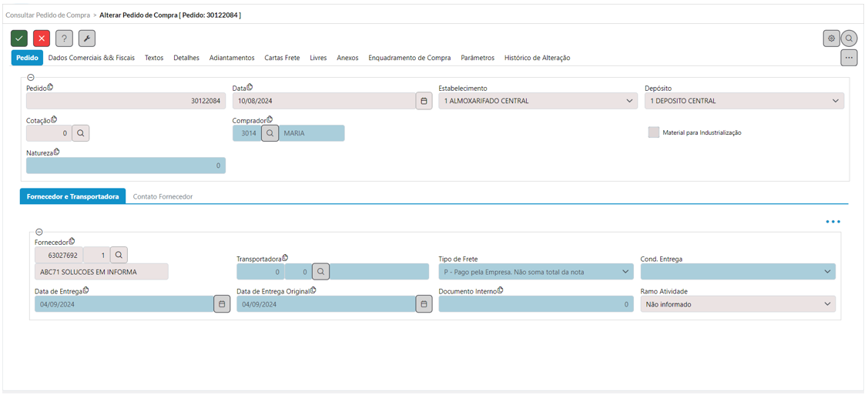Open help with the question mark icon
This screenshot has width=868, height=395.
click(64, 38)
